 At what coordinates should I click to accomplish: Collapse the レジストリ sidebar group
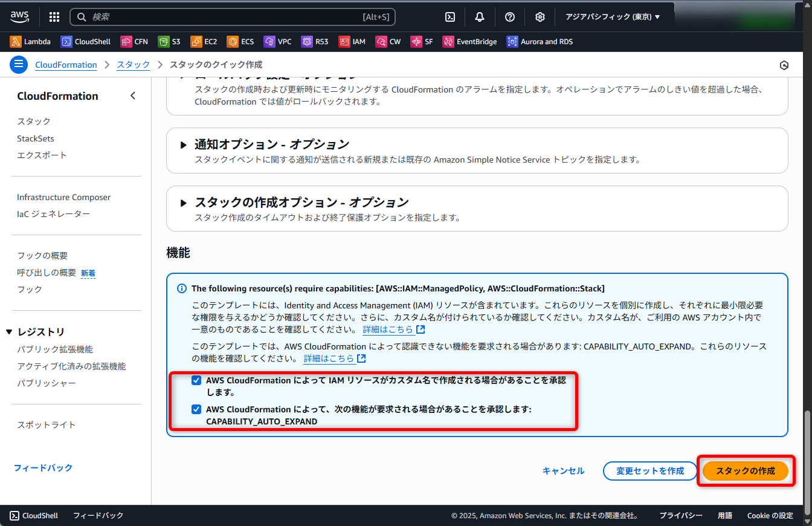tap(9, 332)
